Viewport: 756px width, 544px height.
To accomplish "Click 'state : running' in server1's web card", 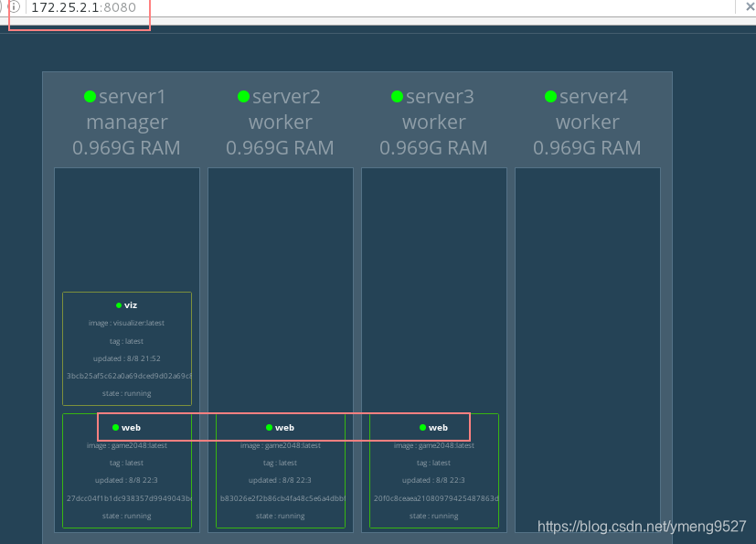I will coord(127,516).
